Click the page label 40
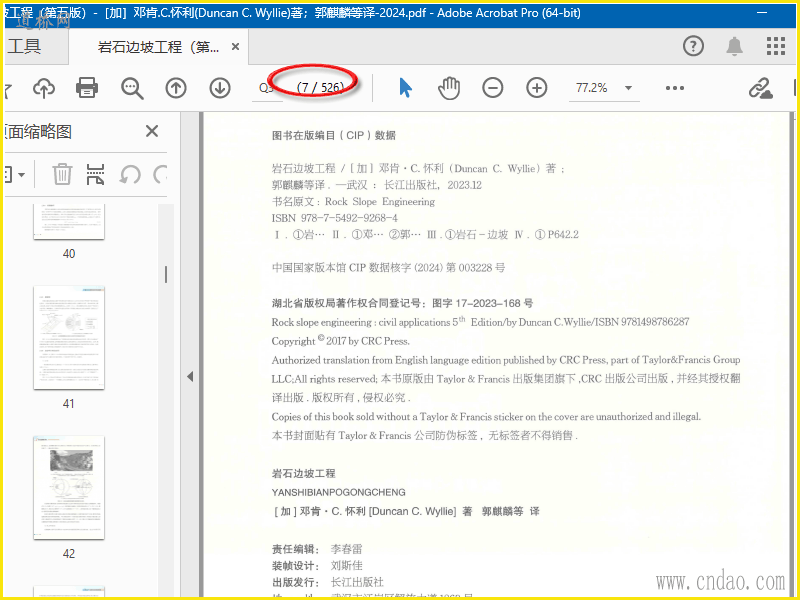 [69, 254]
